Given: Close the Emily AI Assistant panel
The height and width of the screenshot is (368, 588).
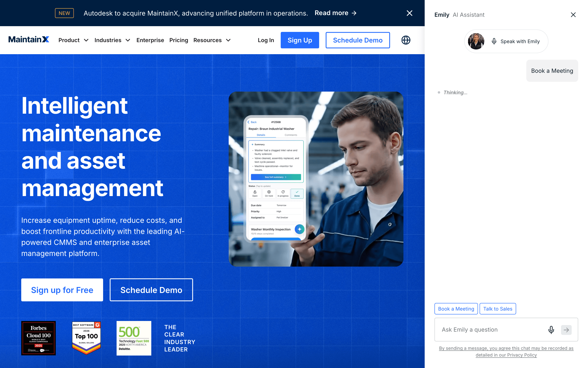Looking at the screenshot, I should tap(573, 15).
